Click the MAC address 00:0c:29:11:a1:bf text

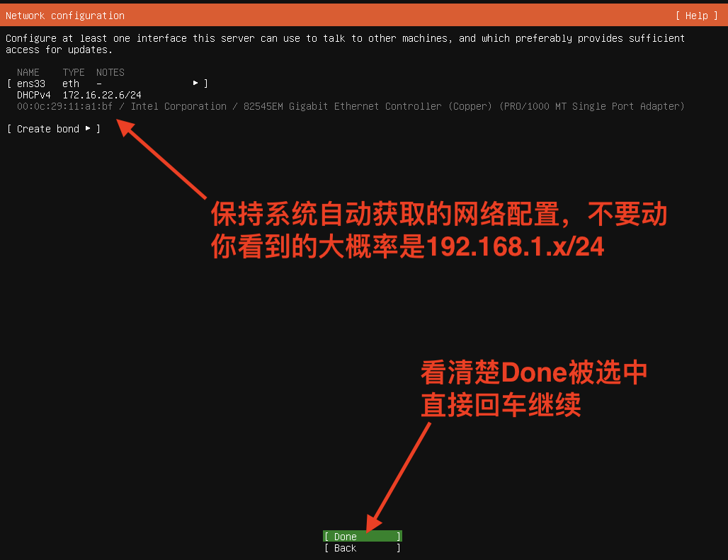click(x=64, y=106)
